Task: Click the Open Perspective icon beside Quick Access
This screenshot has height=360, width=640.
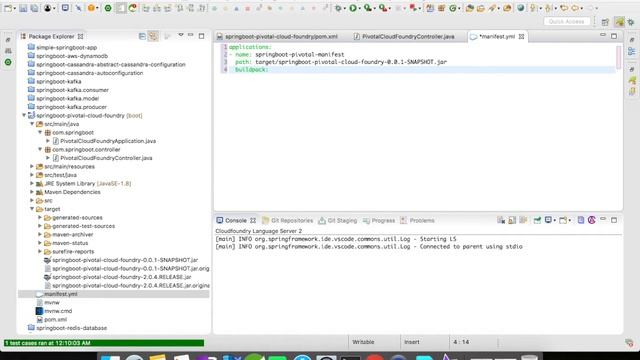Action: click(x=605, y=22)
